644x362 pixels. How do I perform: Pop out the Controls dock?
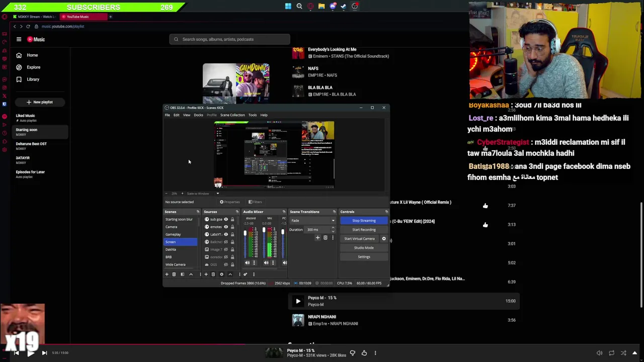pos(386,212)
